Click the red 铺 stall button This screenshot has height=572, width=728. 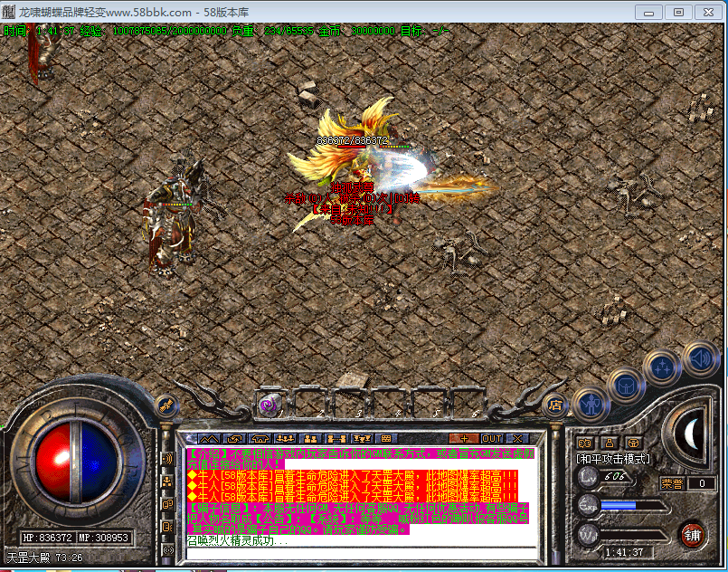pyautogui.click(x=693, y=536)
